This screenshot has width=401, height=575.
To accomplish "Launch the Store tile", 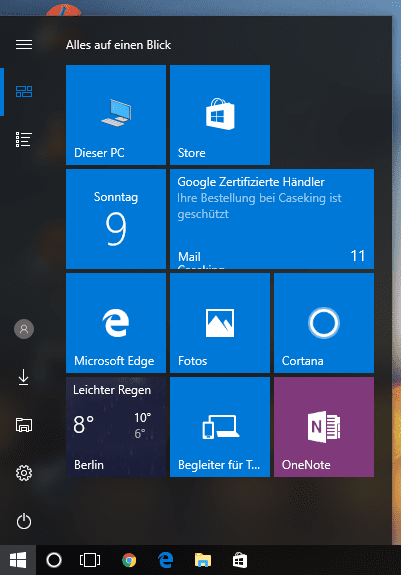I will point(220,115).
